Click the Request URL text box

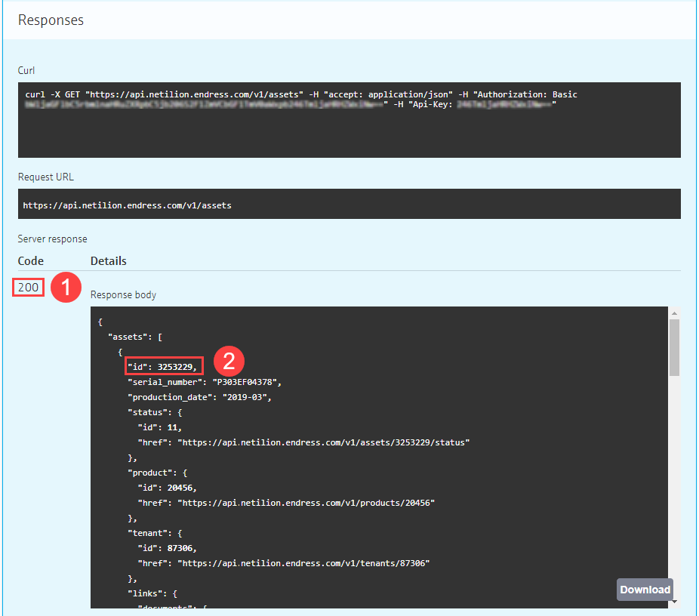coord(349,205)
